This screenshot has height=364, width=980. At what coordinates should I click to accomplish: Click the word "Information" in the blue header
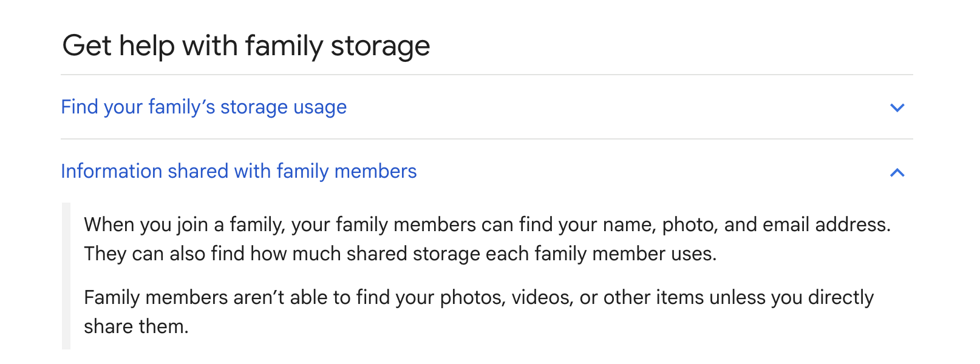[x=112, y=172]
